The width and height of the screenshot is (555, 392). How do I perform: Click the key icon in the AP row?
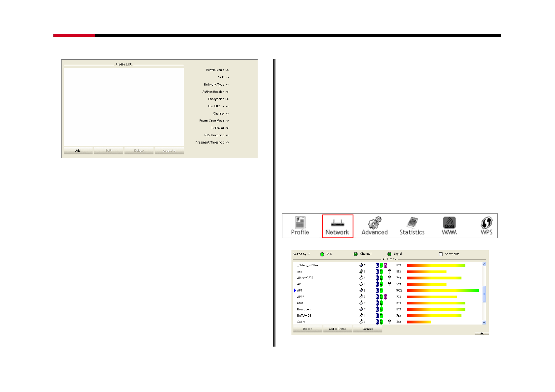point(389,284)
